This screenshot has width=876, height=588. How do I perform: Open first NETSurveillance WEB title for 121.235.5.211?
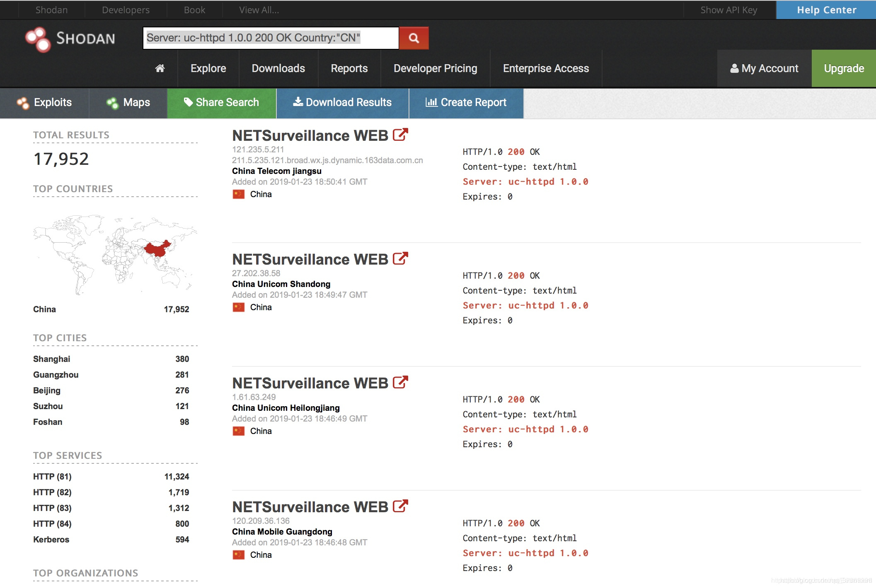click(310, 135)
